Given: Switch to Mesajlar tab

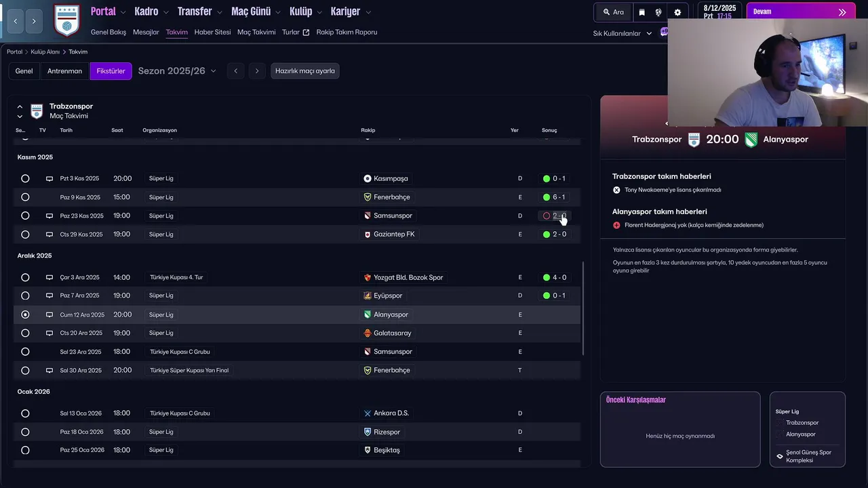Looking at the screenshot, I should point(146,32).
